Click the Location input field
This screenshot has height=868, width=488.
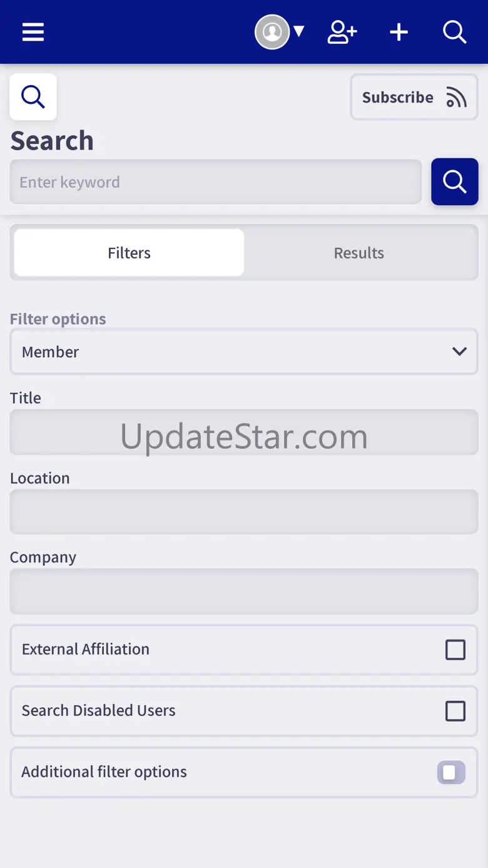coord(244,511)
